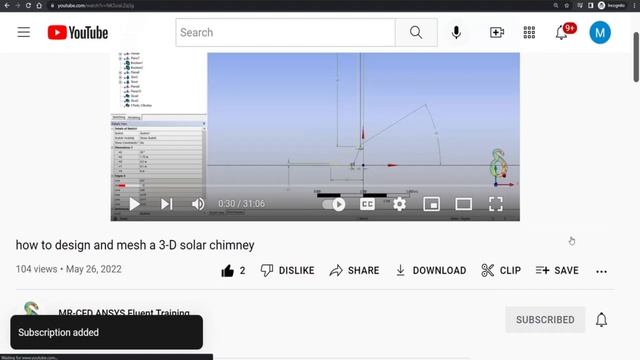Click the browser home button
This screenshot has width=640, height=360.
point(39,5)
